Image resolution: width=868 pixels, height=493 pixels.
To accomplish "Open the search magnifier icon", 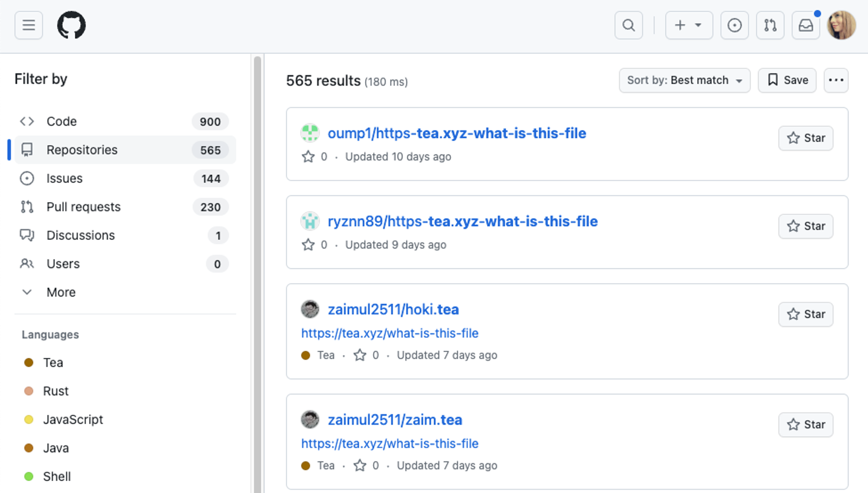I will coord(629,25).
